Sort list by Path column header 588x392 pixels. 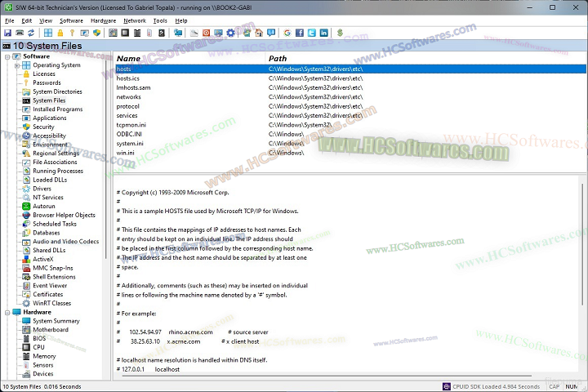point(425,59)
